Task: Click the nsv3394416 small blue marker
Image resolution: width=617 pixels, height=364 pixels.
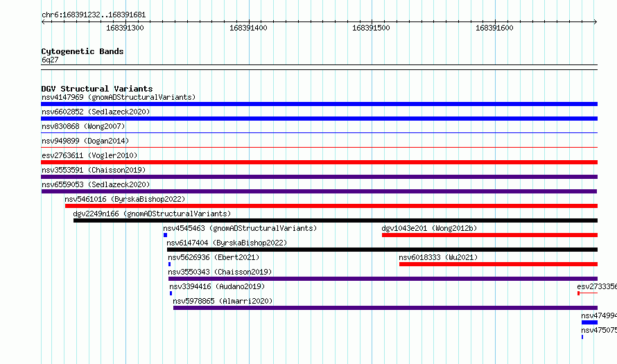Action: pos(171,293)
